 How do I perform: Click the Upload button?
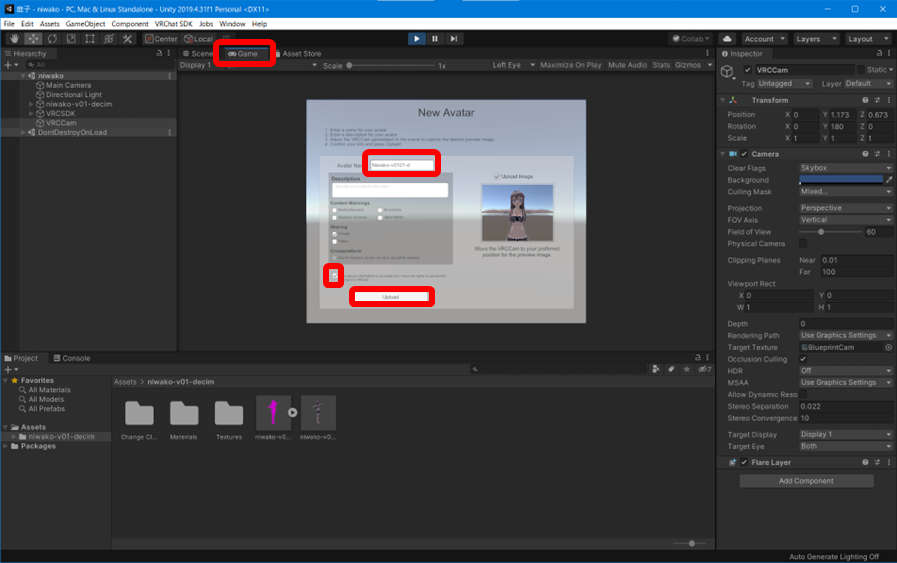tap(391, 297)
